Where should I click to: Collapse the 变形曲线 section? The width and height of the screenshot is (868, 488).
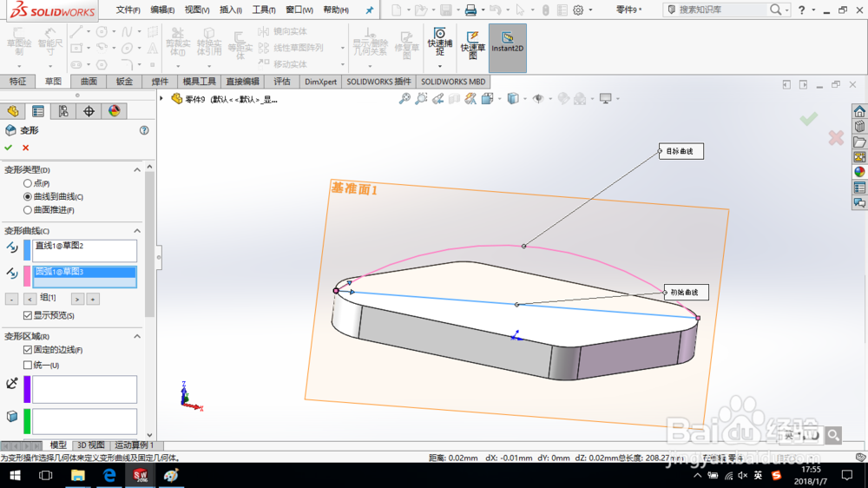tap(137, 231)
